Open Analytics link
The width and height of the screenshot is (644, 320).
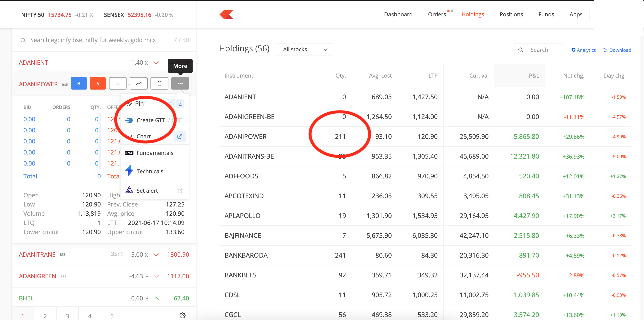point(583,50)
